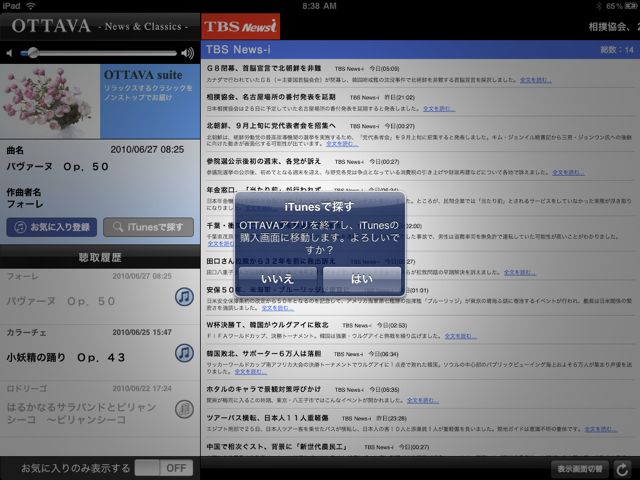Click the refresh icon at bottom right

click(x=622, y=469)
